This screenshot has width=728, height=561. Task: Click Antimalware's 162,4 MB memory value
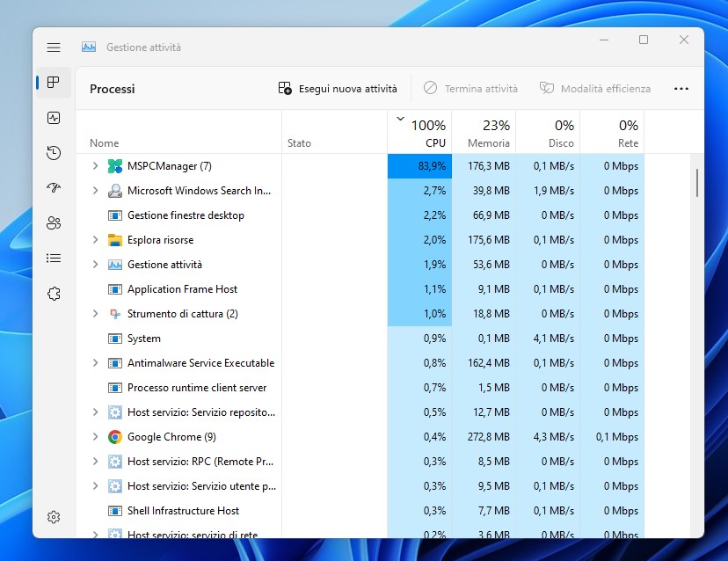coord(489,363)
